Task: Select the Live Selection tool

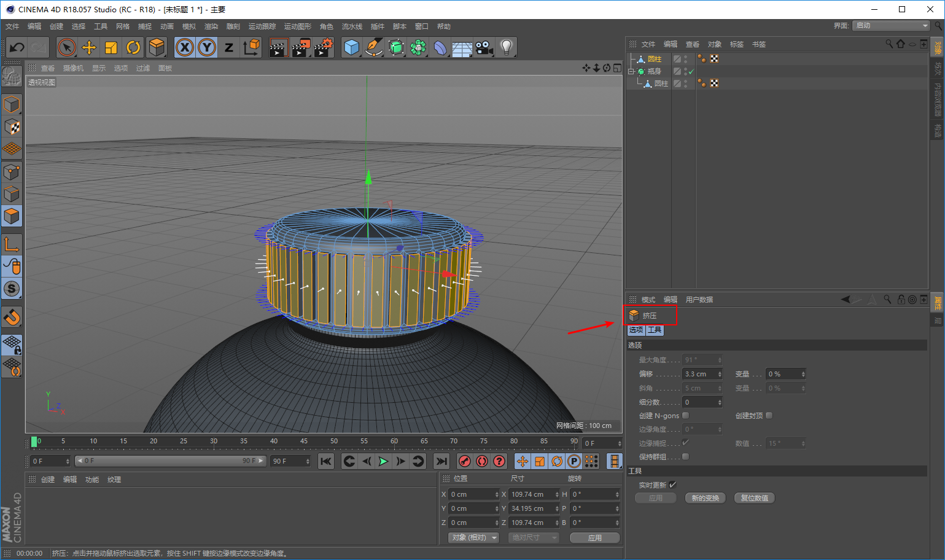Action: 67,47
